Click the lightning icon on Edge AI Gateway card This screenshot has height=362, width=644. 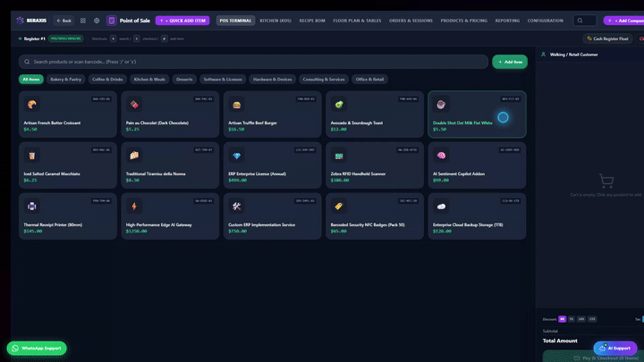pos(134,206)
